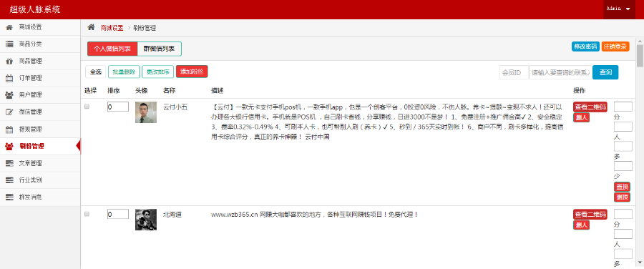Click the 修改密码 button

585,47
